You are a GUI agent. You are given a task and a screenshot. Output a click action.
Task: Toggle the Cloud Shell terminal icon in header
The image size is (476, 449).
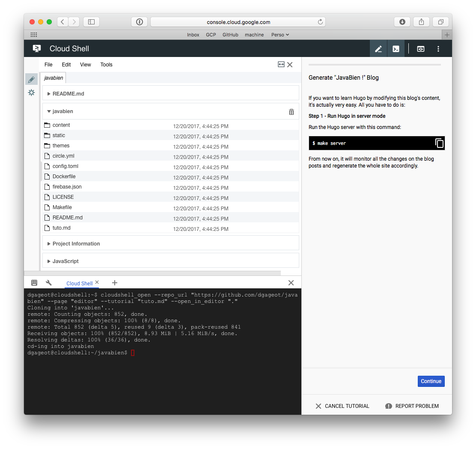pyautogui.click(x=396, y=49)
